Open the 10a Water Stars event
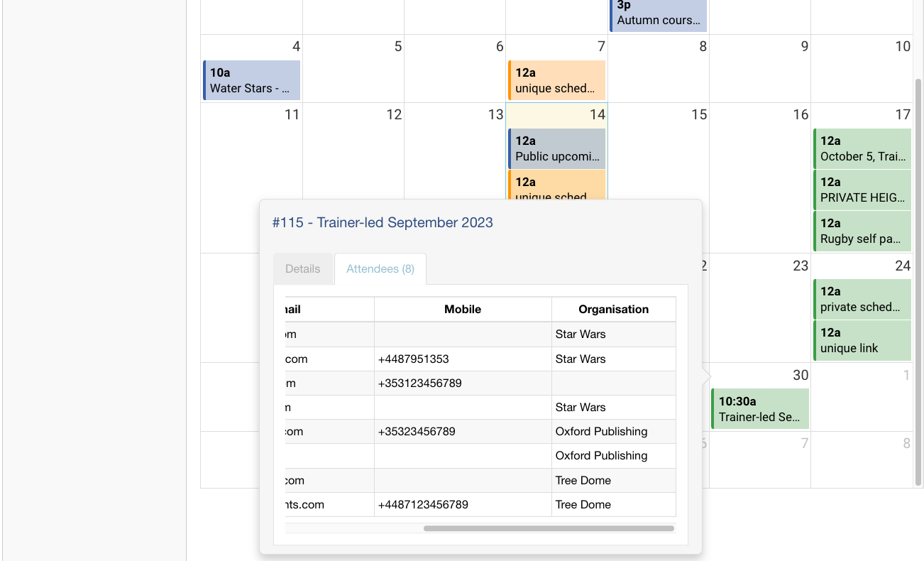This screenshot has width=924, height=561. 252,80
